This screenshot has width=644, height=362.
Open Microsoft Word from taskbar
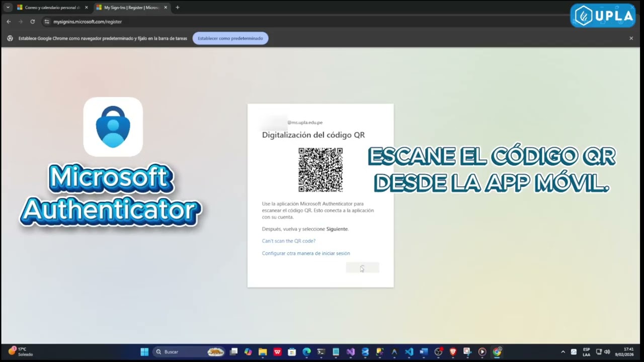[424, 352]
